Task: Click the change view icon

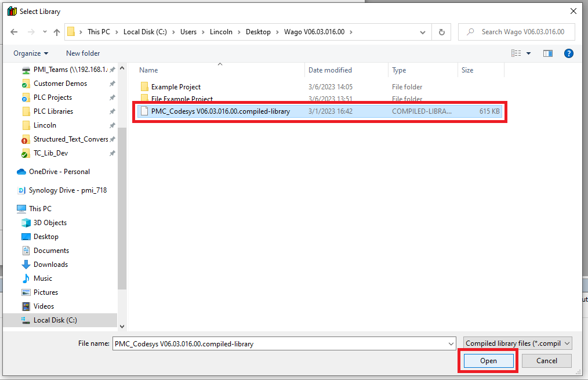Action: pos(516,53)
